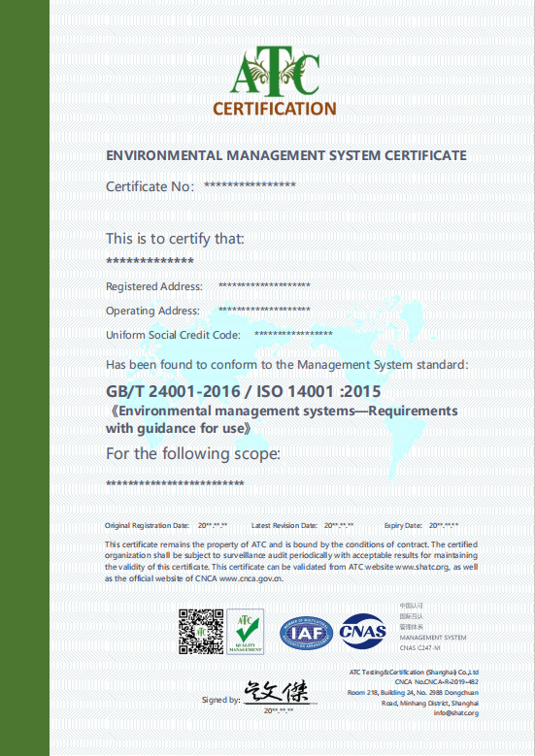The image size is (535, 756).
Task: Click the 'Registered Address:' label
Action: [153, 286]
